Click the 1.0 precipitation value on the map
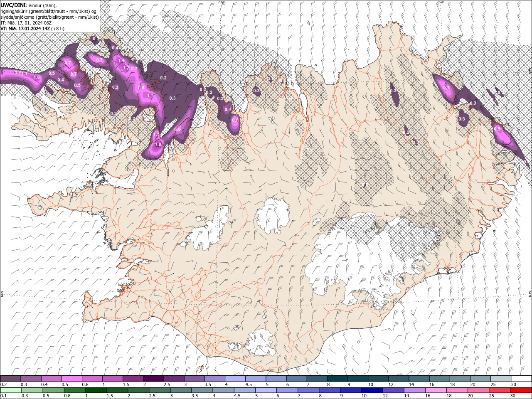Screen dimensions: 532x399 click(x=18, y=72)
